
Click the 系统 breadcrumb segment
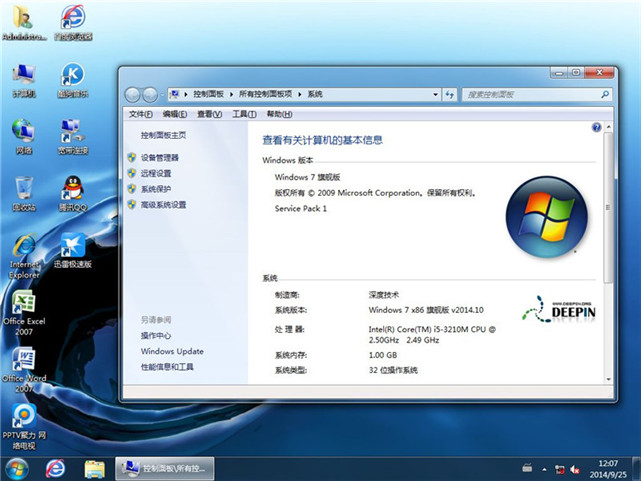(315, 94)
